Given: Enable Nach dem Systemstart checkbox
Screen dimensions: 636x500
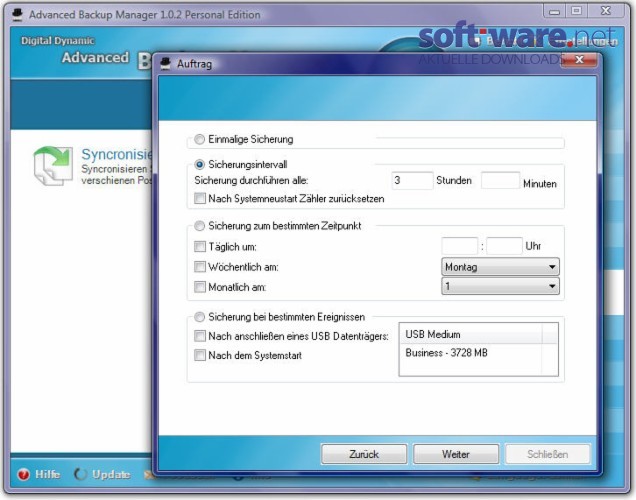Looking at the screenshot, I should 200,355.
